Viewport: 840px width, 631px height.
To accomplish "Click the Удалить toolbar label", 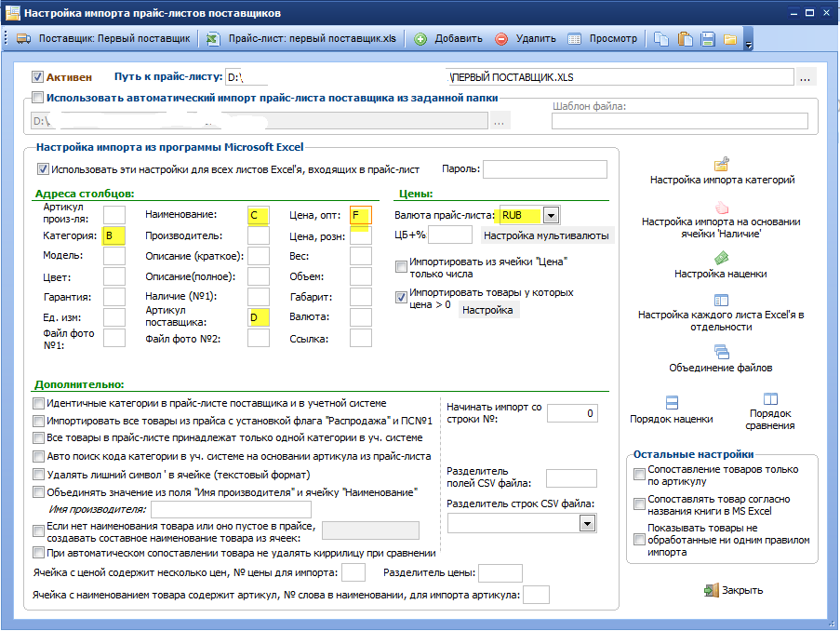I will click(x=536, y=38).
